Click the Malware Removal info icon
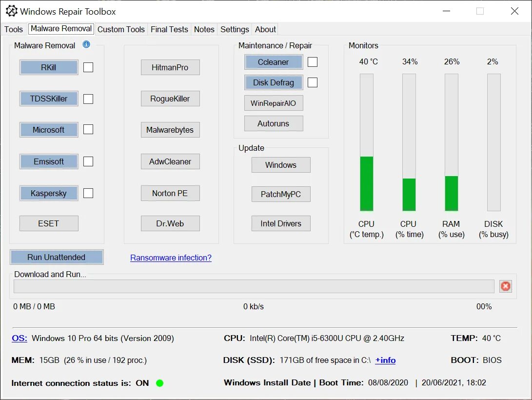The height and width of the screenshot is (400, 532). (86, 44)
